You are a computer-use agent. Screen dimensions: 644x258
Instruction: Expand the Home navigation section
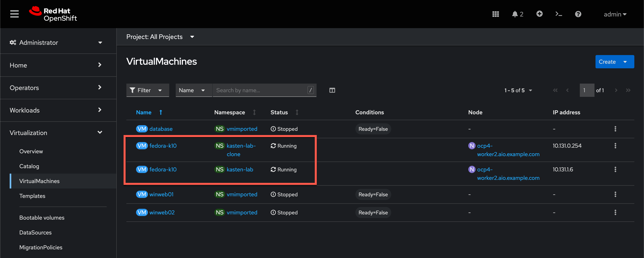click(58, 65)
